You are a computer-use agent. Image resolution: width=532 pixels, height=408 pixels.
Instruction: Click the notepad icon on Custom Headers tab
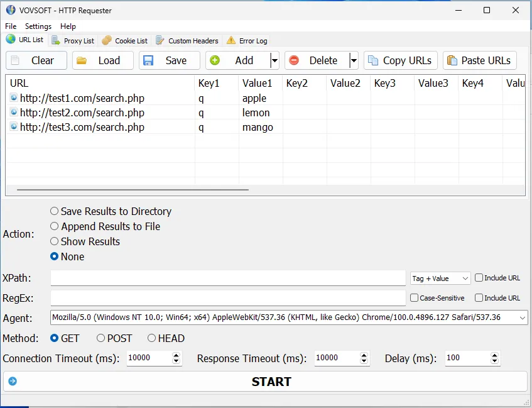tap(160, 40)
